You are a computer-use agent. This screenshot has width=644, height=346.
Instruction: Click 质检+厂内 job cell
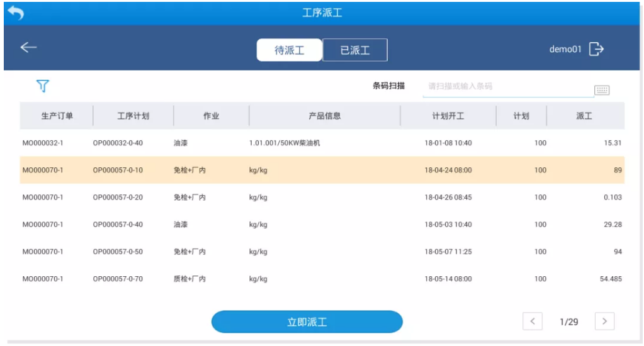[189, 279]
